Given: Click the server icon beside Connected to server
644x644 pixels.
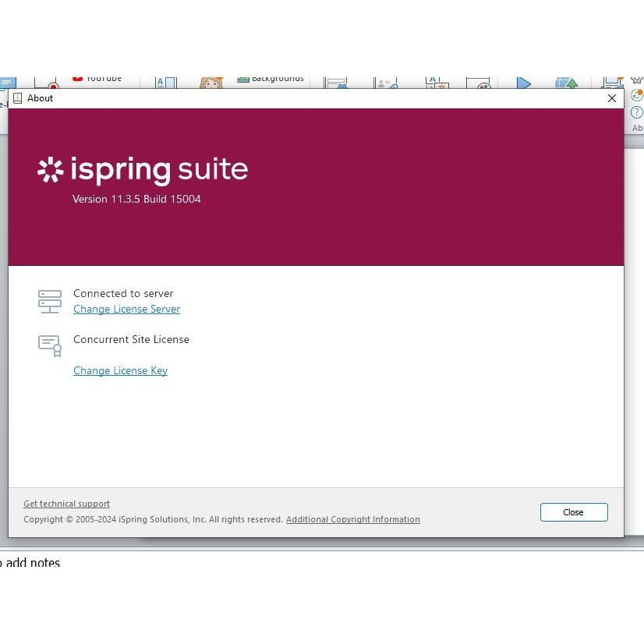Looking at the screenshot, I should (x=49, y=300).
